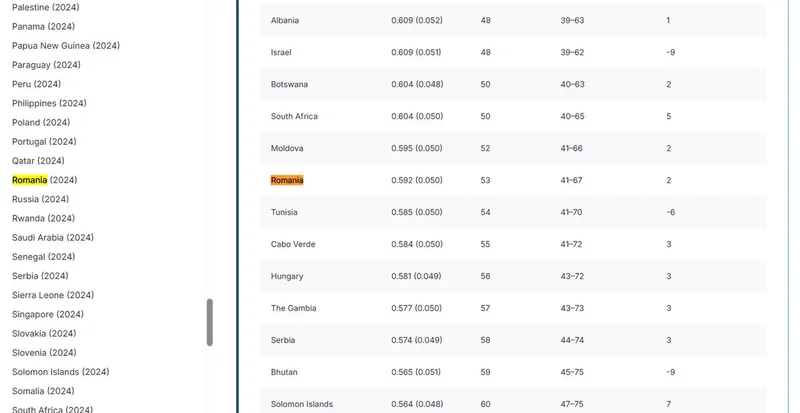
Task: Open the Palestine (2024) sidebar link
Action: pos(45,7)
